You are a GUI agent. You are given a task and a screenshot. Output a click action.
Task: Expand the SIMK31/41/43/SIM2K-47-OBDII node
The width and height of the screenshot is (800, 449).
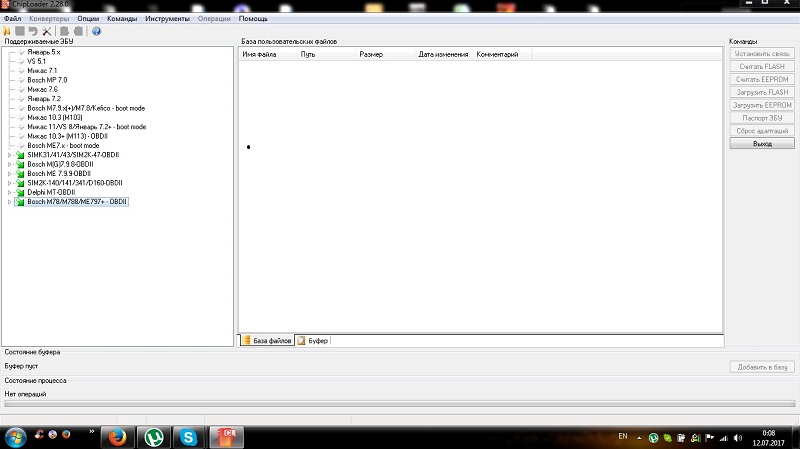(x=10, y=155)
